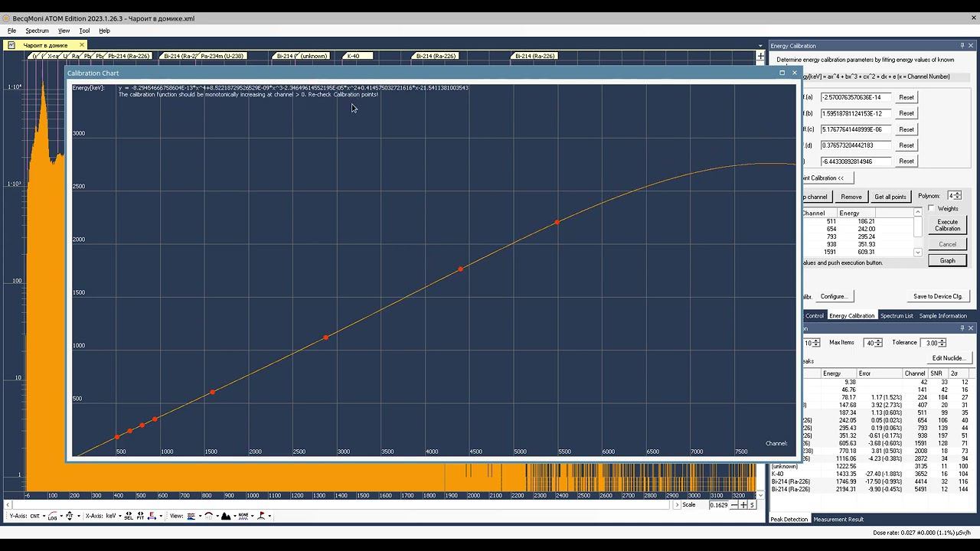The image size is (980, 551).
Task: Click the plus icon above spectrum markers
Action: click(760, 56)
